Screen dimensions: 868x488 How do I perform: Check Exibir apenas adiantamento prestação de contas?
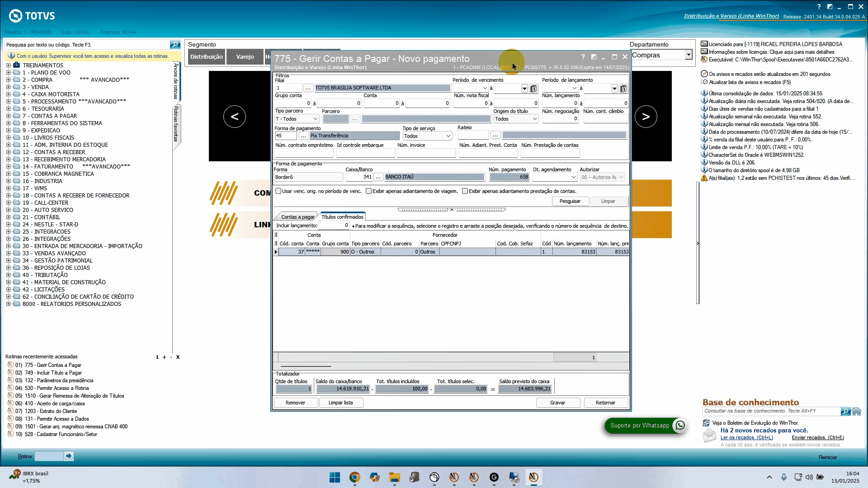coord(465,191)
